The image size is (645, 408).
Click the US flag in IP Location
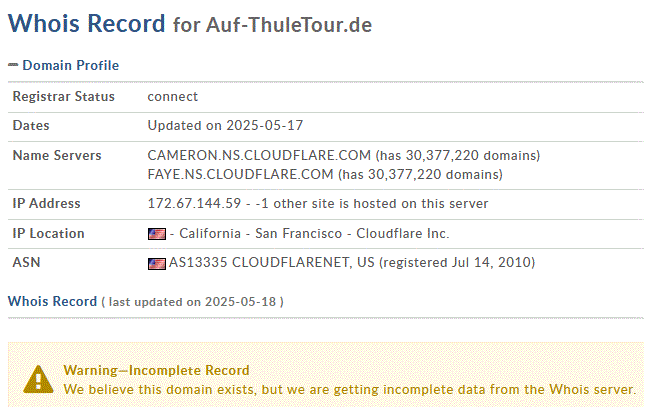pyautogui.click(x=157, y=234)
